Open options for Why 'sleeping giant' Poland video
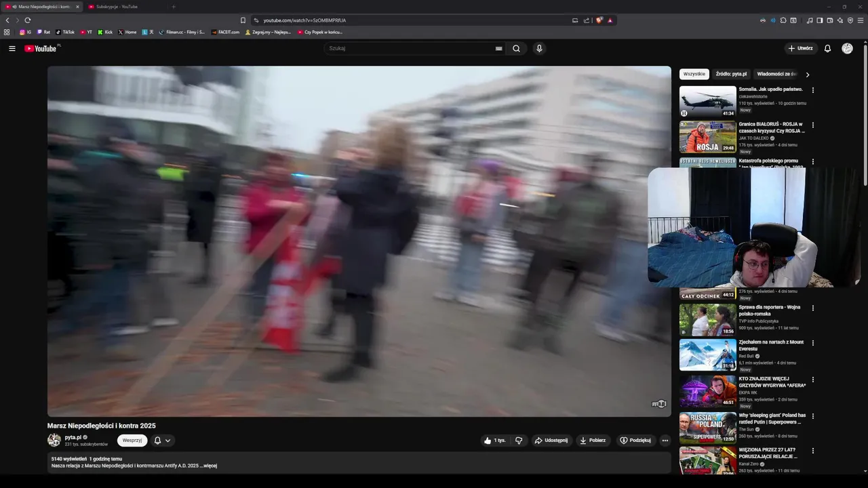This screenshot has width=868, height=488. 813,416
